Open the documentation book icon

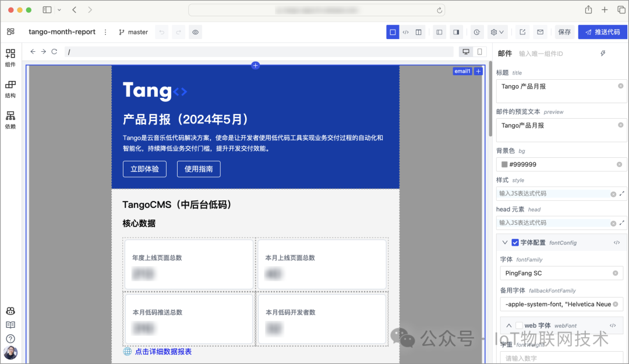point(10,324)
